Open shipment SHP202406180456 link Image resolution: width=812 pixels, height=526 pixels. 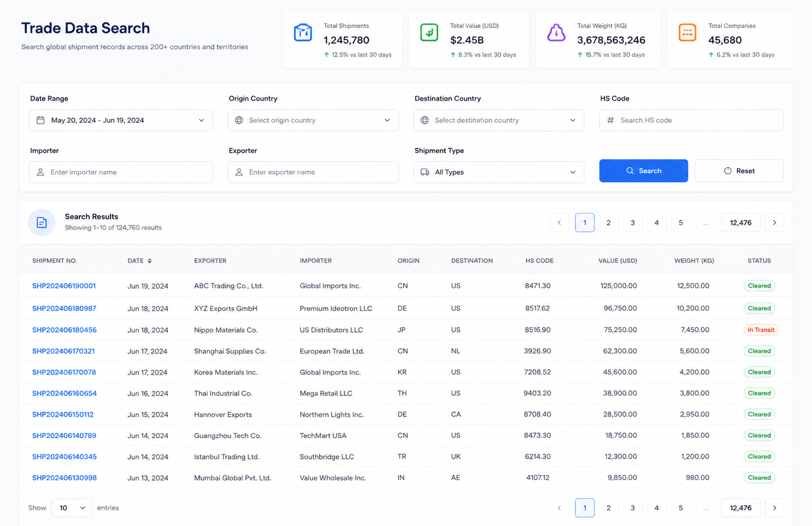click(64, 330)
